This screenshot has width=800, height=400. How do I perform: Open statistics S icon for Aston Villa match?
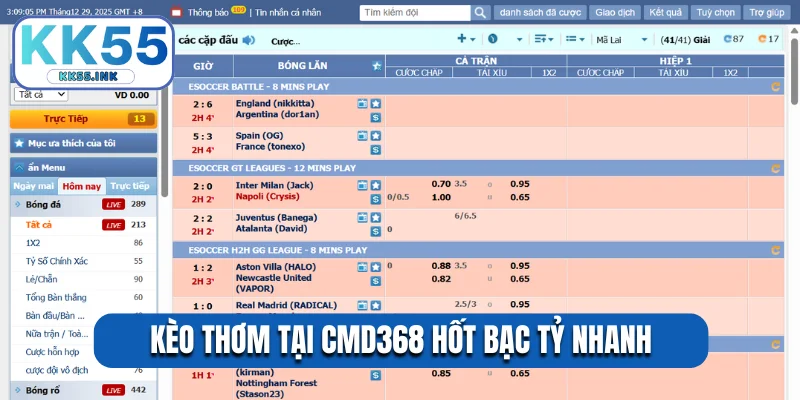click(x=376, y=281)
